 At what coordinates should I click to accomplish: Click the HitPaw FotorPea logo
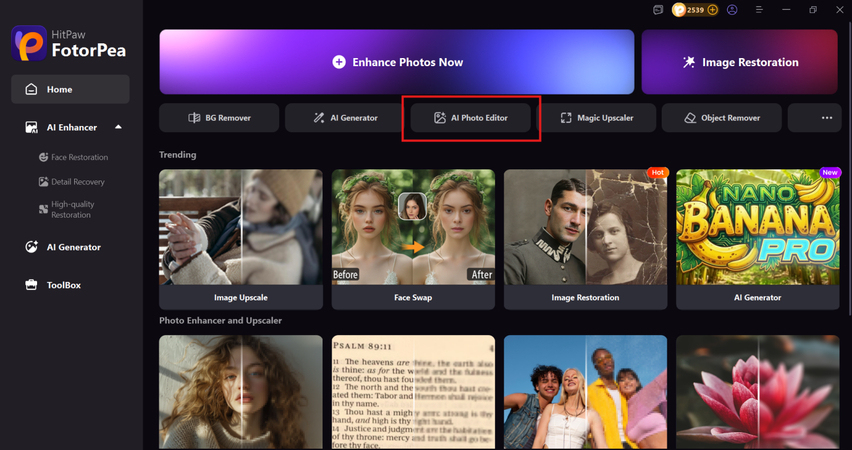click(29, 43)
